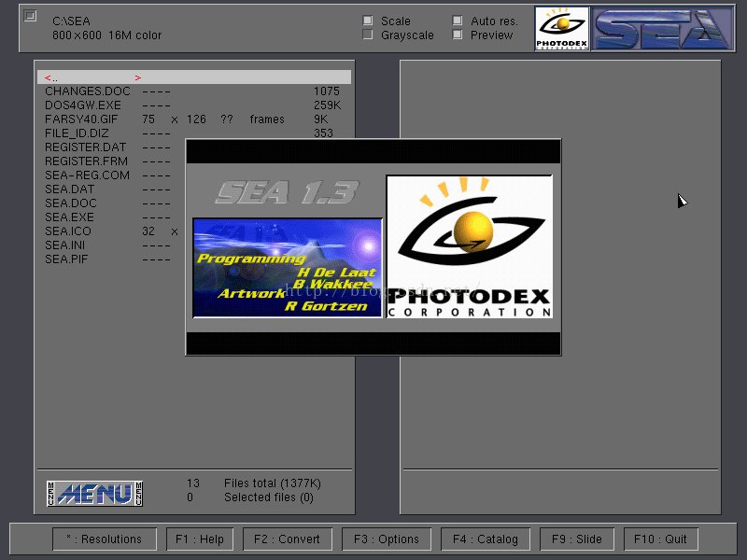Click the small window control icon at top-left

(30, 16)
